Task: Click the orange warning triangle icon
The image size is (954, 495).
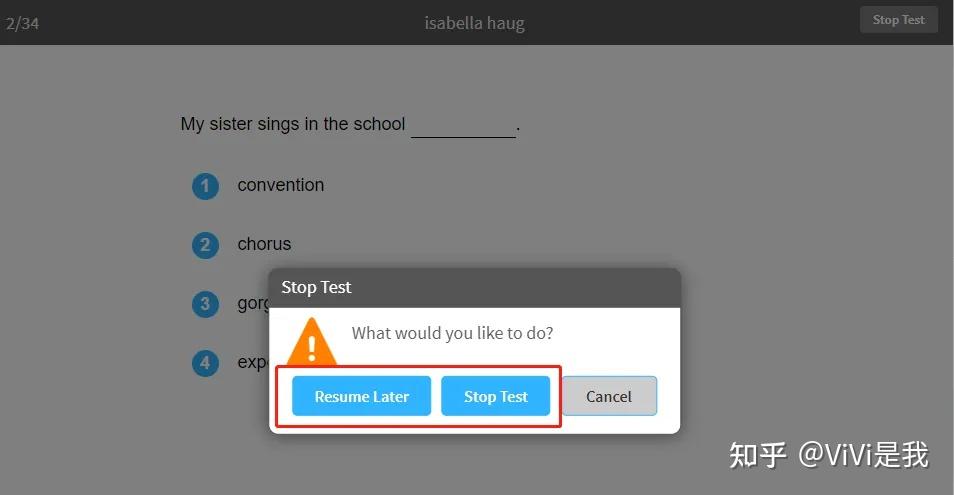Action: tap(312, 342)
